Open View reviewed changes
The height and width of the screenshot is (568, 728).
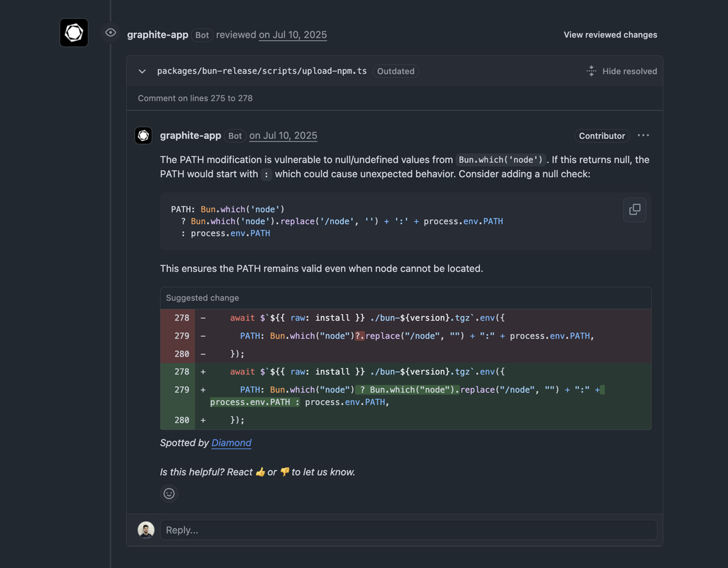tap(610, 35)
